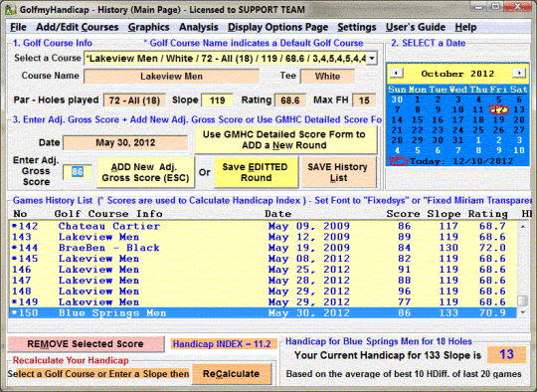537x392 pixels.
Task: Click the Max FH field showing 15
Action: coord(364,100)
